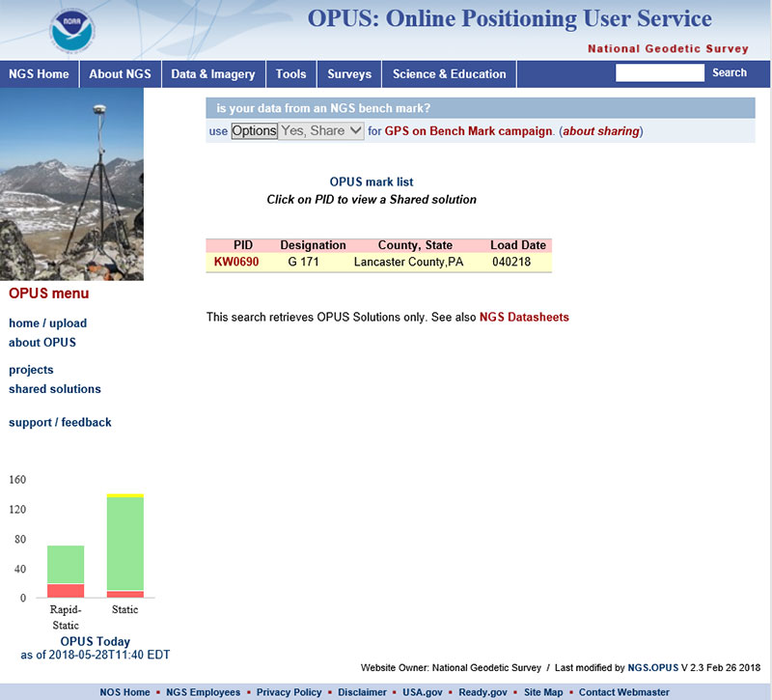Click the search text field
This screenshot has width=772, height=700.
tap(660, 72)
